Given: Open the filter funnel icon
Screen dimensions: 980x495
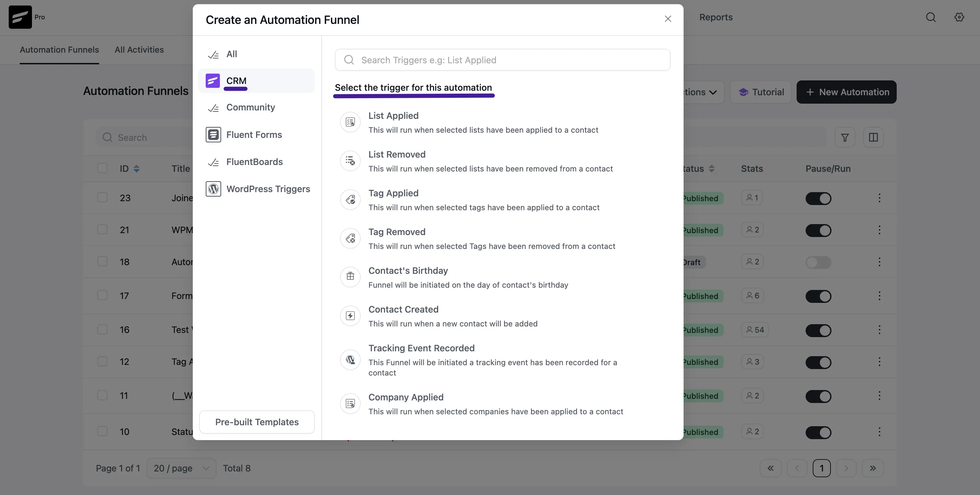Looking at the screenshot, I should [845, 137].
